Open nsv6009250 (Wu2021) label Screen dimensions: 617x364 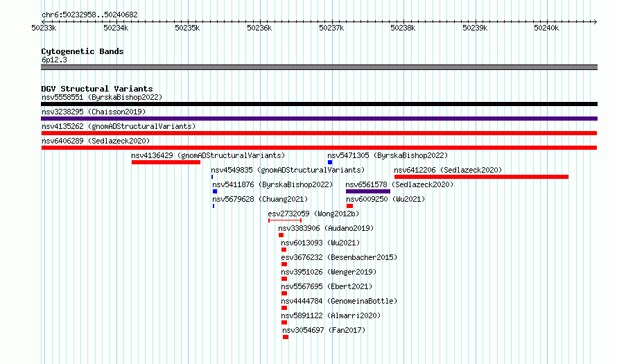(x=385, y=199)
